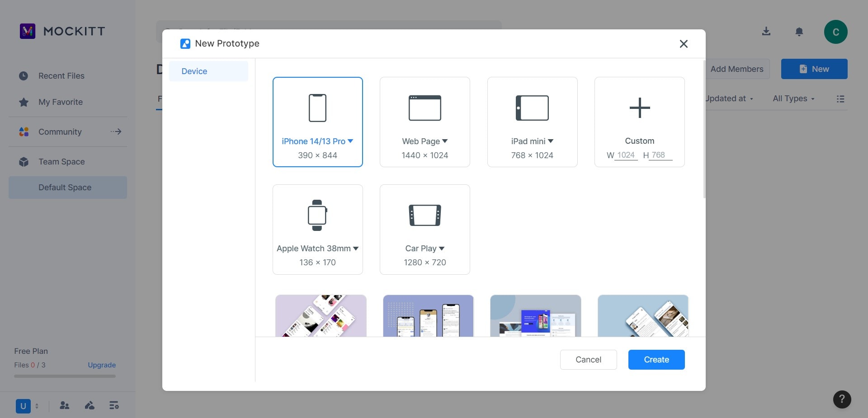Click the Create button
868x418 pixels.
tap(656, 360)
